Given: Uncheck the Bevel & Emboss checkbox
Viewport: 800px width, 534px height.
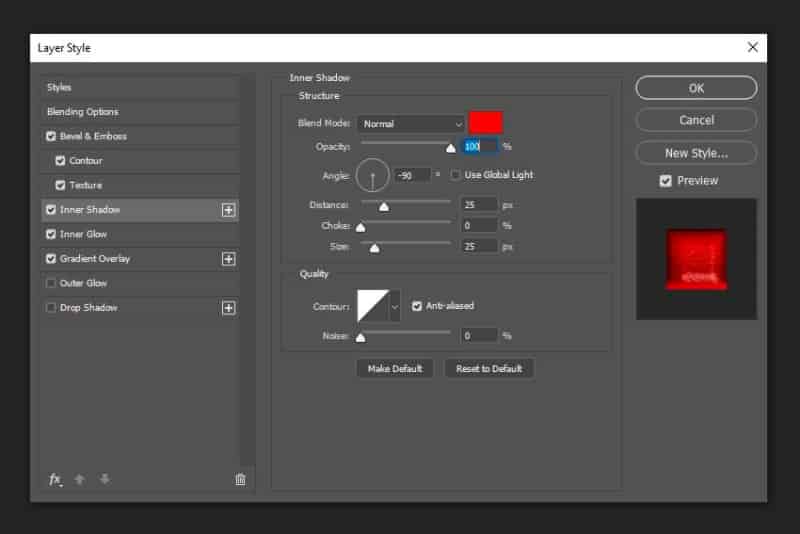Looking at the screenshot, I should click(x=51, y=136).
